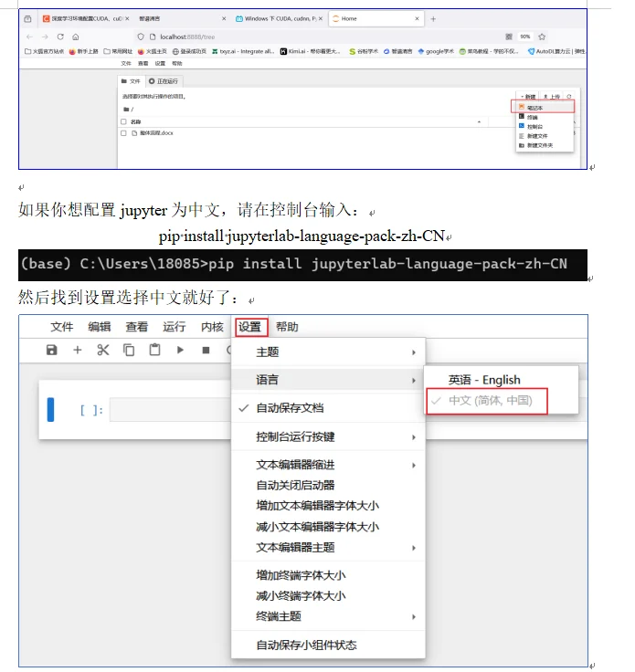
Task: Open the 常用网址 bookmarks folder
Action: coord(118,51)
